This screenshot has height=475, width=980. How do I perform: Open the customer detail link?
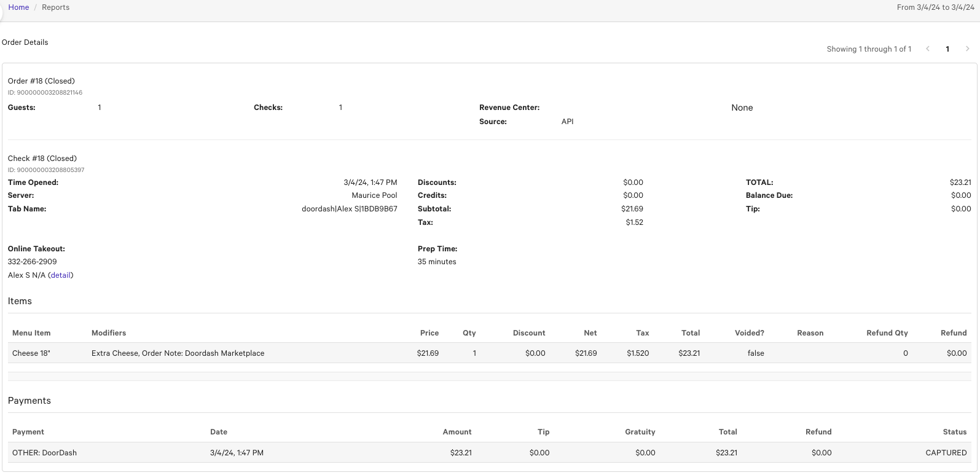point(60,275)
